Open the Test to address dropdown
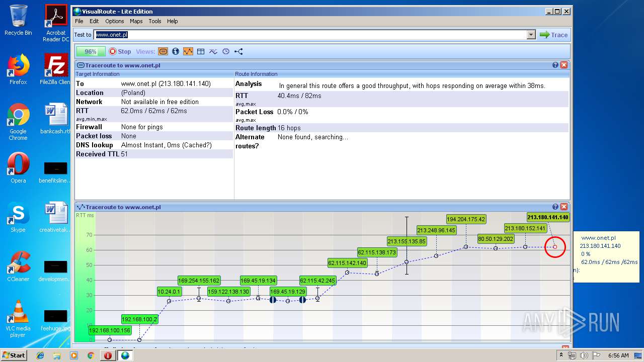The image size is (644, 362). click(531, 35)
